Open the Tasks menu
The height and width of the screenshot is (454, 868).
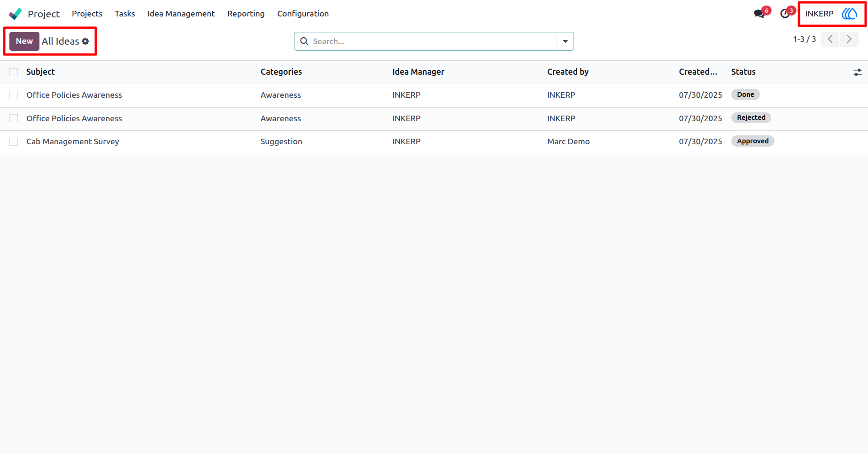point(125,14)
